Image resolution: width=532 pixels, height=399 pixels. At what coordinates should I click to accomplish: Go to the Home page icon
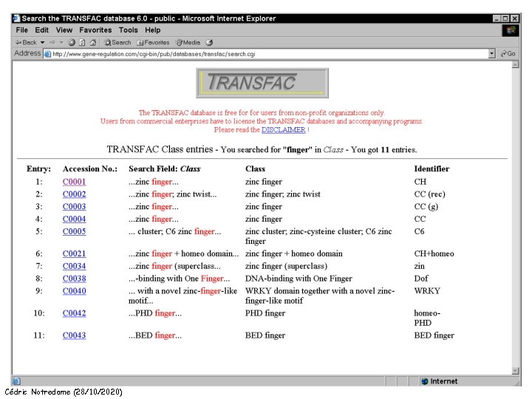tap(93, 42)
